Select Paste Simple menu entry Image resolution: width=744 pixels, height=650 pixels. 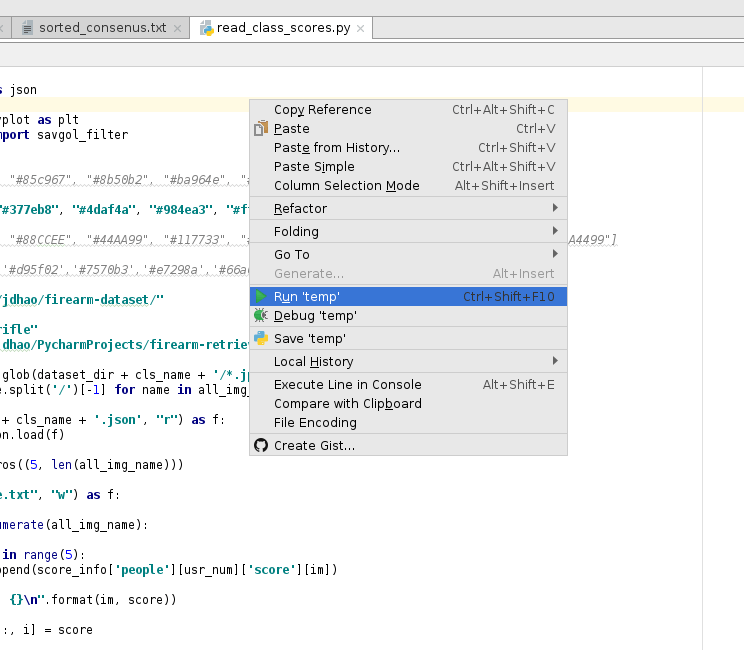pos(314,167)
